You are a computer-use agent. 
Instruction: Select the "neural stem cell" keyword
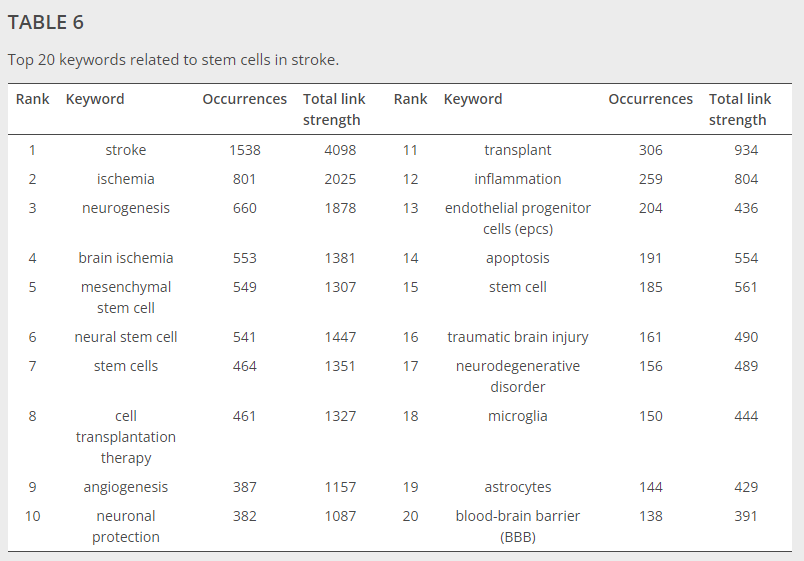pos(126,337)
